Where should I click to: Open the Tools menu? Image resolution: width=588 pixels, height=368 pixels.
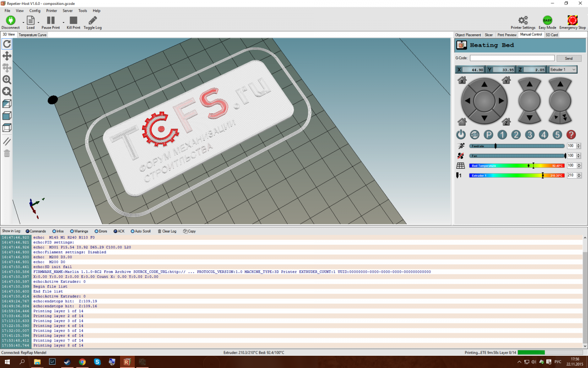pyautogui.click(x=83, y=10)
